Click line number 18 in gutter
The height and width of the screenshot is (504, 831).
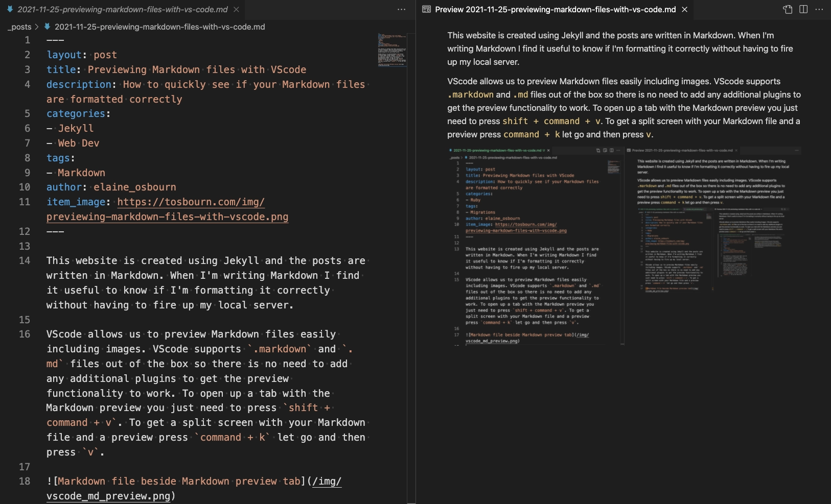(x=25, y=481)
